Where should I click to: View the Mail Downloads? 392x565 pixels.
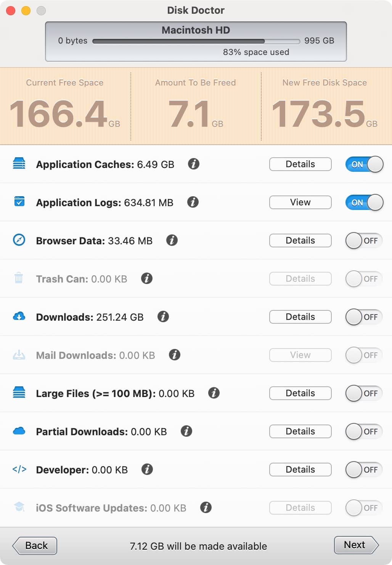coord(300,355)
